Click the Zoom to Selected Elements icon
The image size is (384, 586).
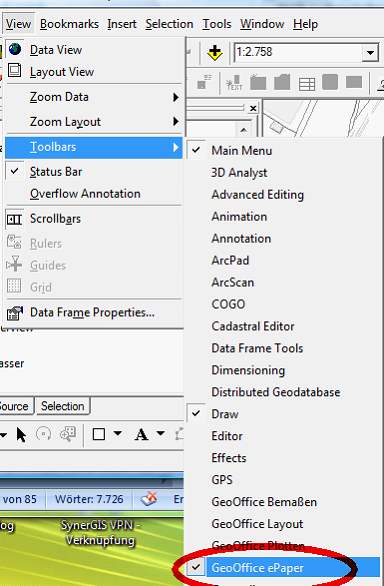(x=68, y=434)
